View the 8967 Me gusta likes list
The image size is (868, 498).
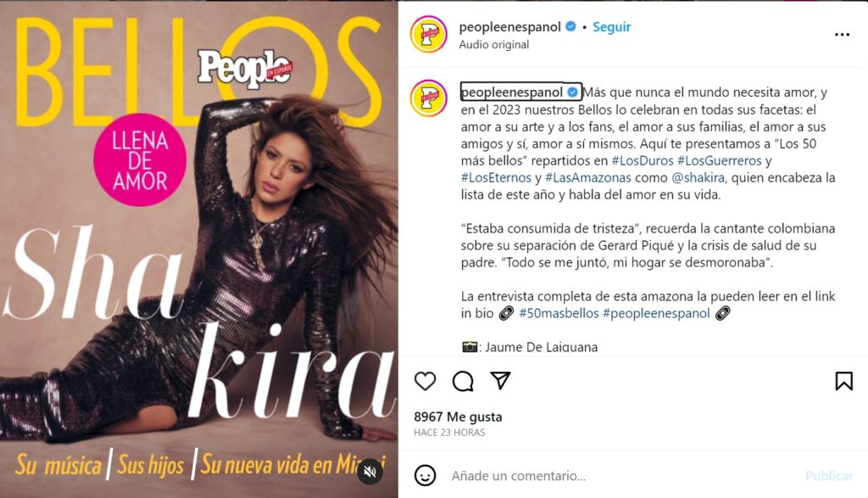point(458,417)
